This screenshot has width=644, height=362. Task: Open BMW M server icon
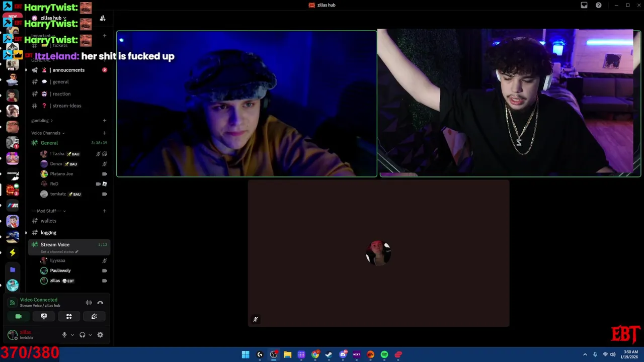[x=13, y=206]
